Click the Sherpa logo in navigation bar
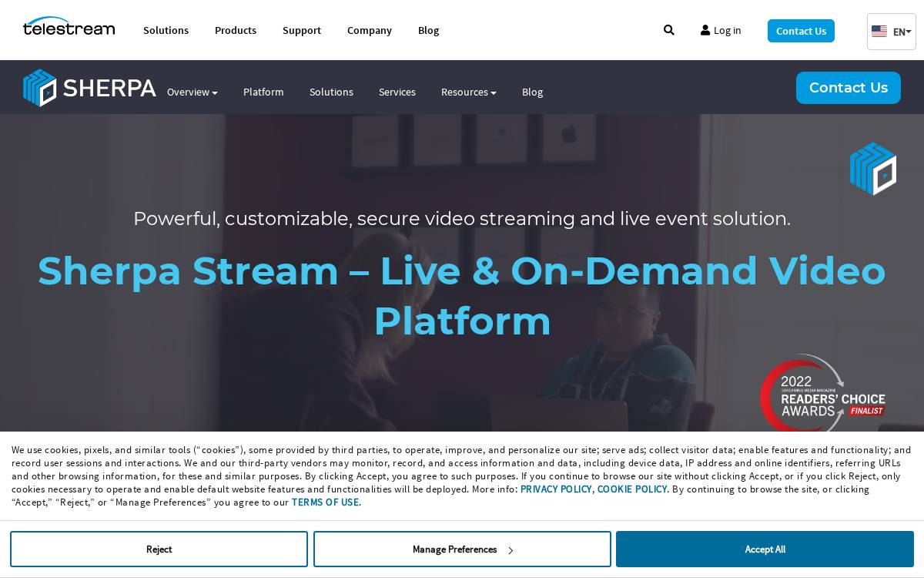The height and width of the screenshot is (578, 924). (89, 88)
